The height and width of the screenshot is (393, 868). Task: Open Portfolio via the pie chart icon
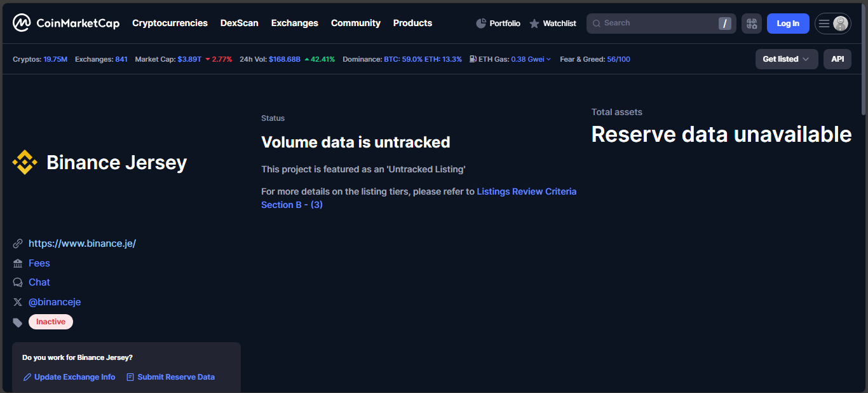click(x=481, y=24)
